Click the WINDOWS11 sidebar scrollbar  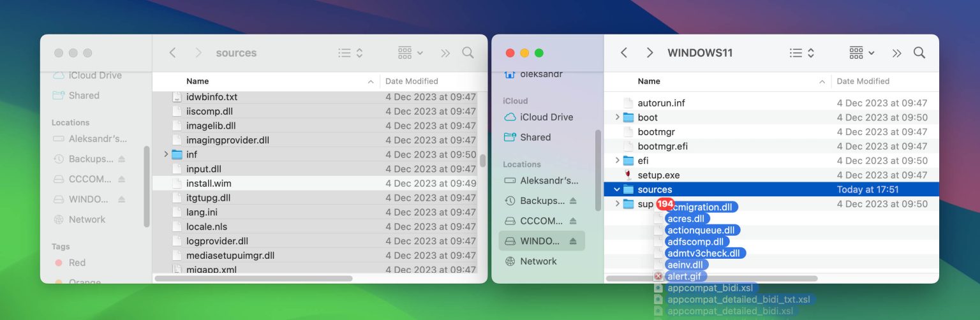point(598,170)
